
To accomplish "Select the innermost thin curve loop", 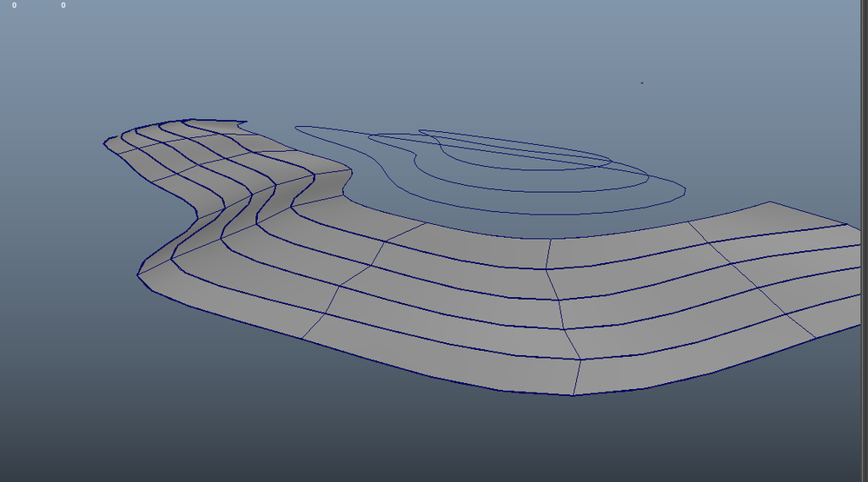I will (515, 150).
